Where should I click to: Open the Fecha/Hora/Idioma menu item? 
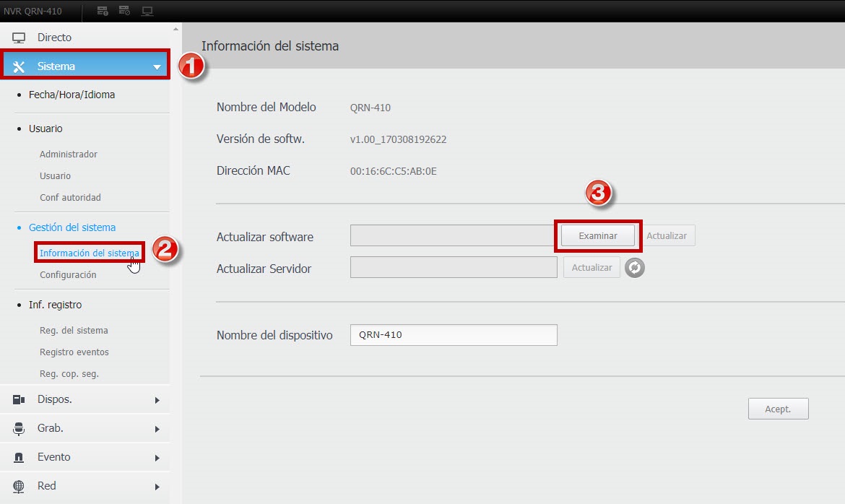coord(71,95)
